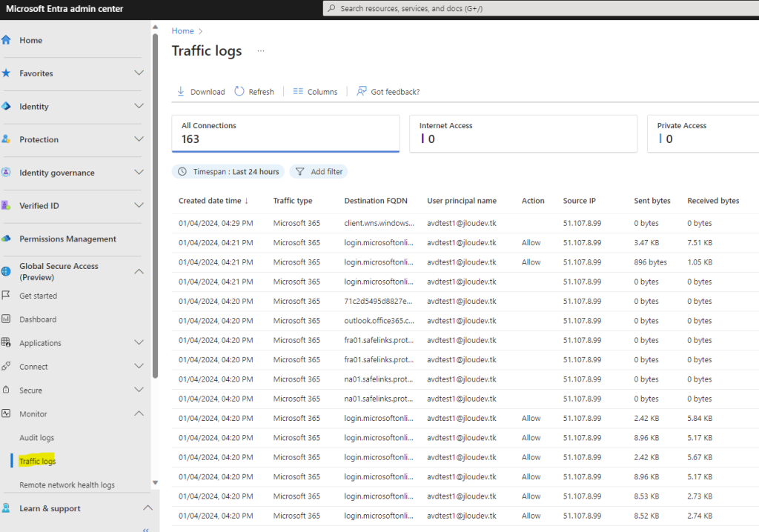Click client.wns.windows destination cell
This screenshot has height=532, width=759.
coord(379,223)
